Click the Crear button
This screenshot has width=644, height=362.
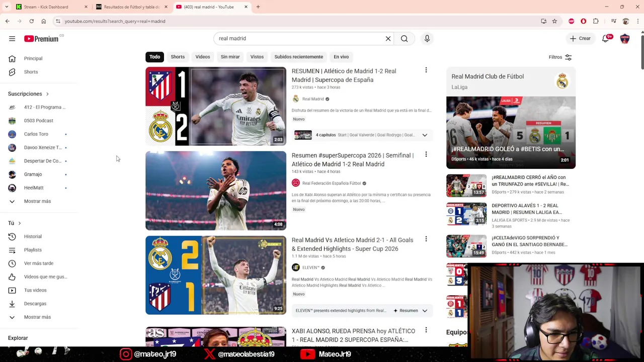(x=580, y=39)
